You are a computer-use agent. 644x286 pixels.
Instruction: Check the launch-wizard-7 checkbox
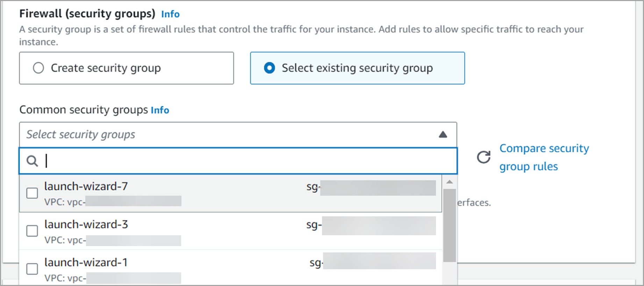pos(32,193)
